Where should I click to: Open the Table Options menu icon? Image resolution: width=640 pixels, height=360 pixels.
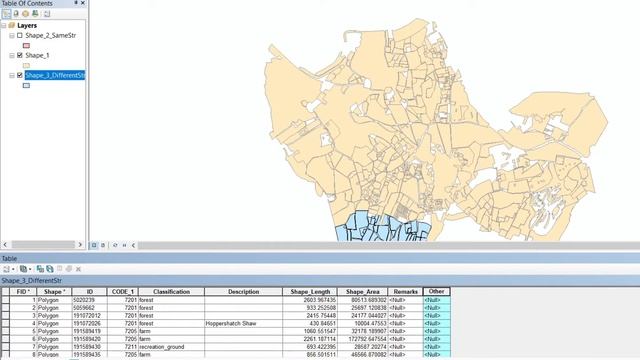tap(6, 269)
